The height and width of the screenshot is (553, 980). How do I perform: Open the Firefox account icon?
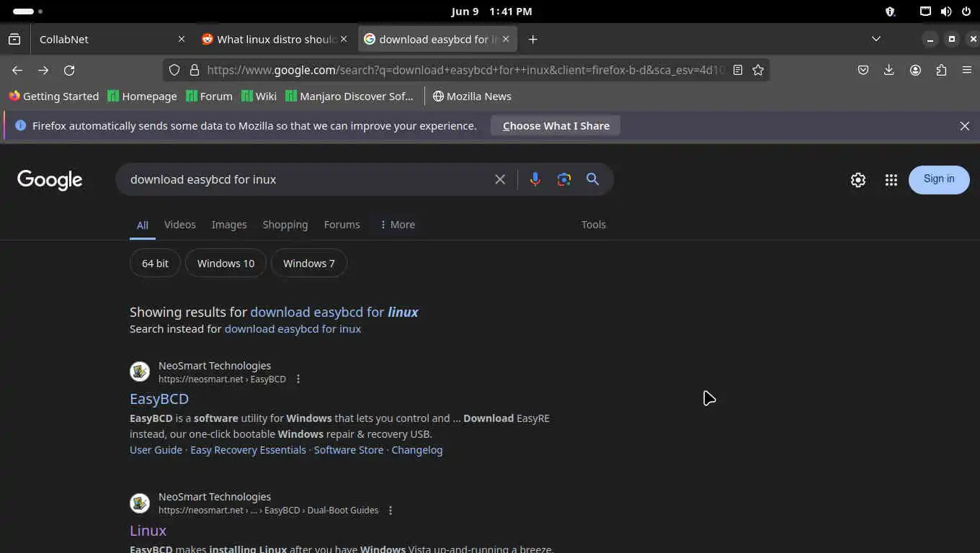pyautogui.click(x=915, y=70)
